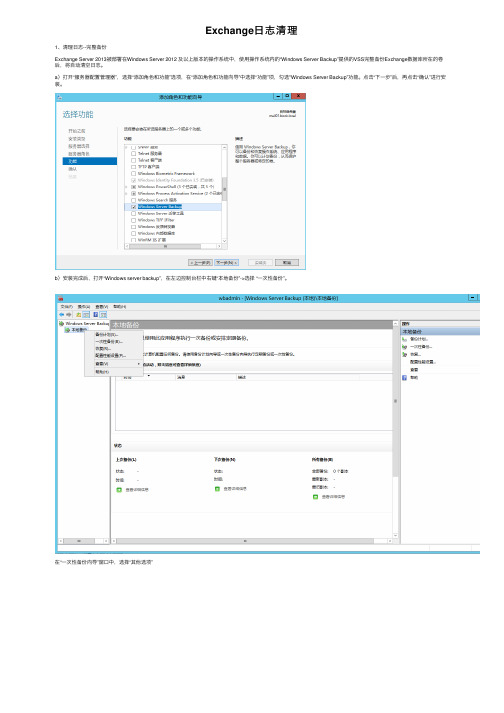Click green details icon under 下次备份
This screenshot has height=713, width=504.
click(217, 489)
